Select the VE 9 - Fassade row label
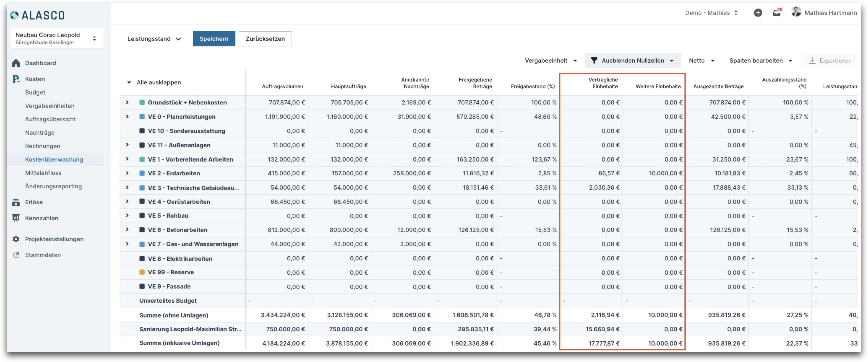This screenshot has height=362, width=868. point(169,287)
